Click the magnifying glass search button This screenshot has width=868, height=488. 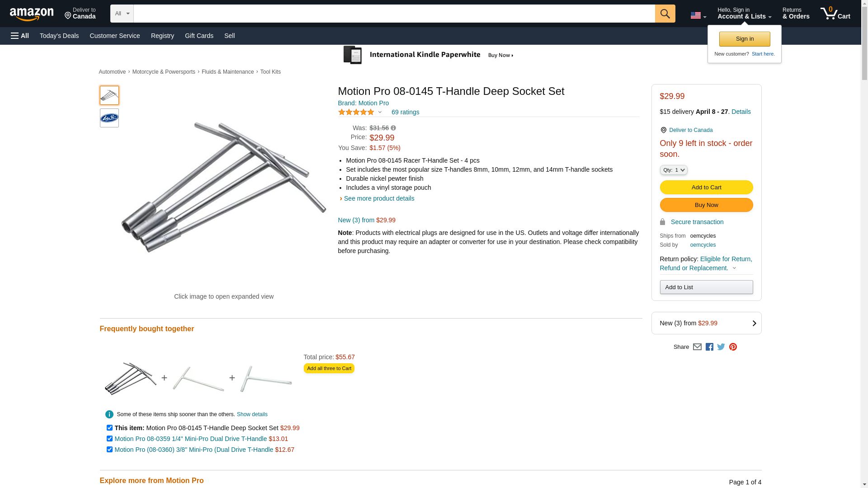(x=665, y=14)
